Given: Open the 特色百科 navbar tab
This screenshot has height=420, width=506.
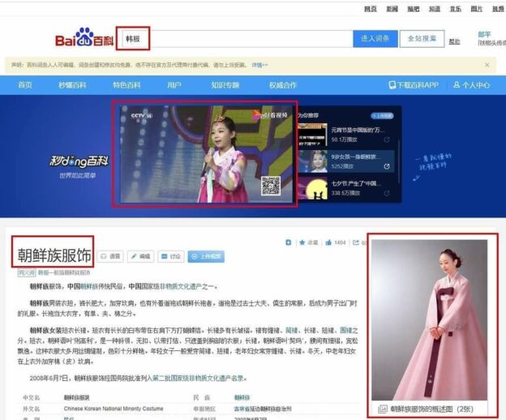Looking at the screenshot, I should (x=126, y=85).
